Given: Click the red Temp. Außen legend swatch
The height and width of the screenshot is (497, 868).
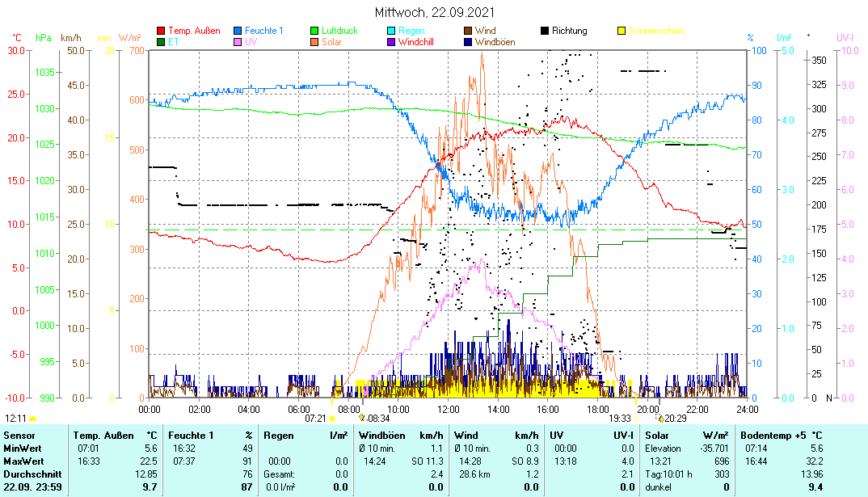Looking at the screenshot, I should click(x=161, y=31).
